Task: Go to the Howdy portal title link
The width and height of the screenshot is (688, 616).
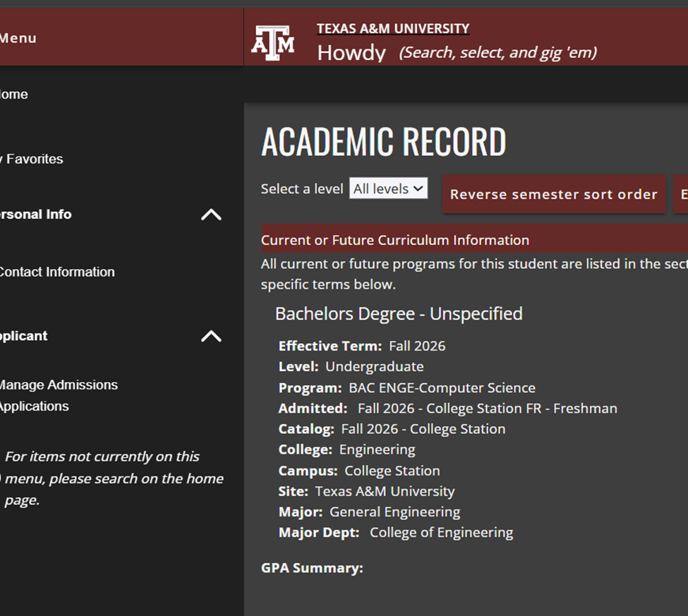Action: click(351, 53)
